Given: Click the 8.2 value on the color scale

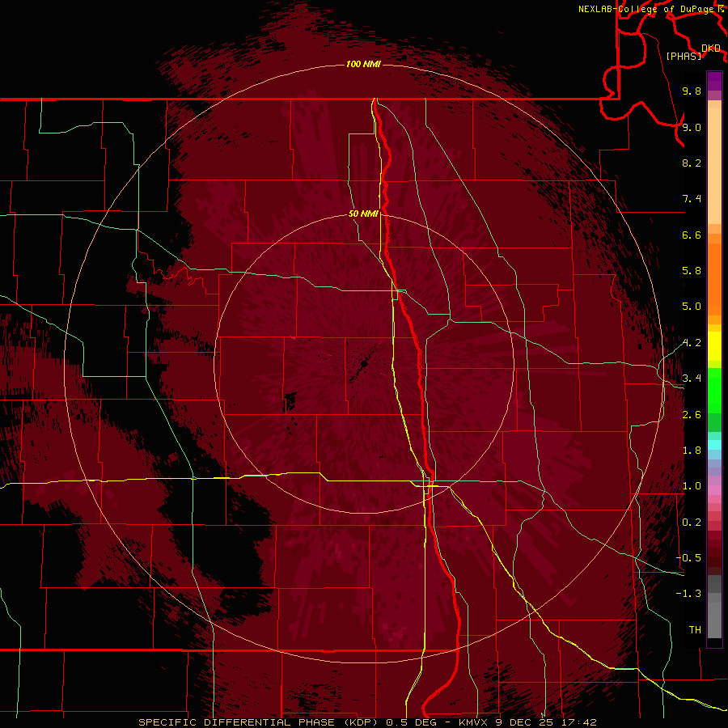Looking at the screenshot, I should coord(692,163).
